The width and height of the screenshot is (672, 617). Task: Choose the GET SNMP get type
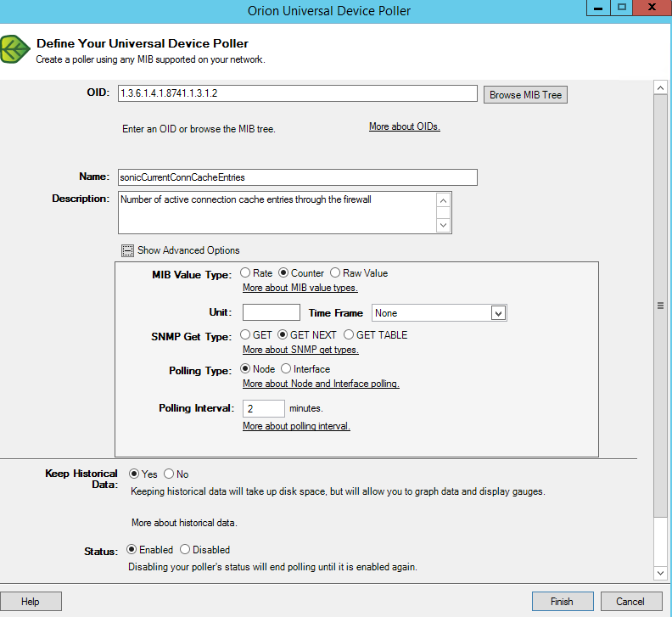(245, 334)
